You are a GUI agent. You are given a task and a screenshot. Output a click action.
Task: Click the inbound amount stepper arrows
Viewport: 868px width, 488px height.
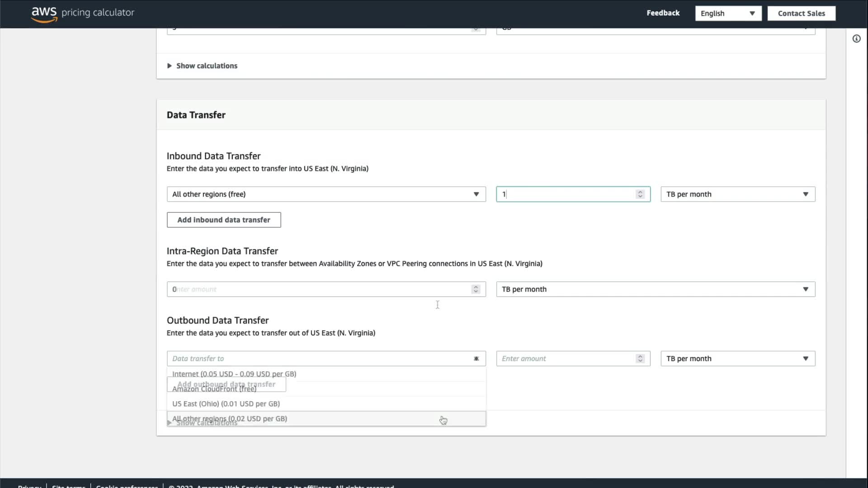click(x=640, y=194)
